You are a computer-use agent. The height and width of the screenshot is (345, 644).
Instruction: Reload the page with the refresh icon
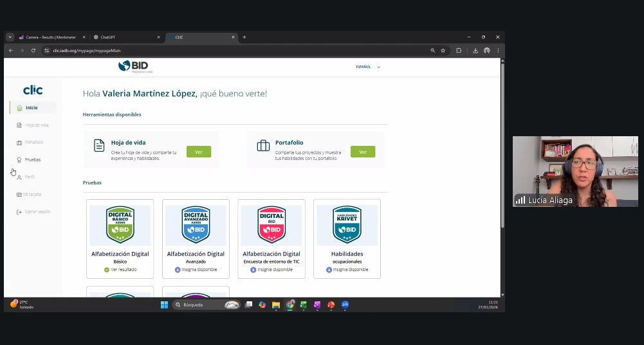pos(33,51)
